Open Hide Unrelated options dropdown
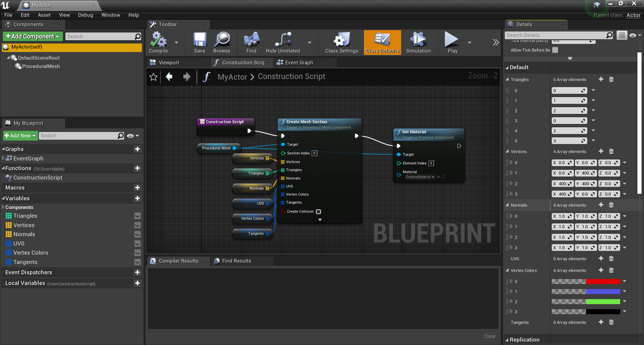 [309, 43]
